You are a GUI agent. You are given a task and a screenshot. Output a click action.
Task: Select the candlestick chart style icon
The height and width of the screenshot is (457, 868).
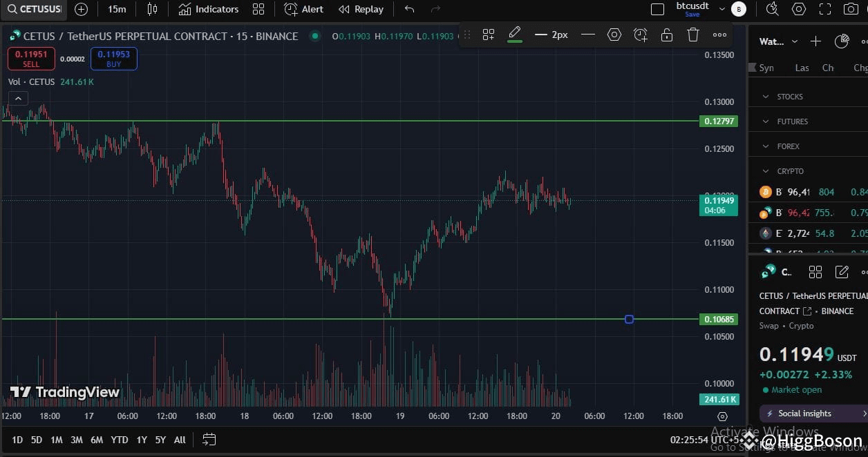[152, 9]
